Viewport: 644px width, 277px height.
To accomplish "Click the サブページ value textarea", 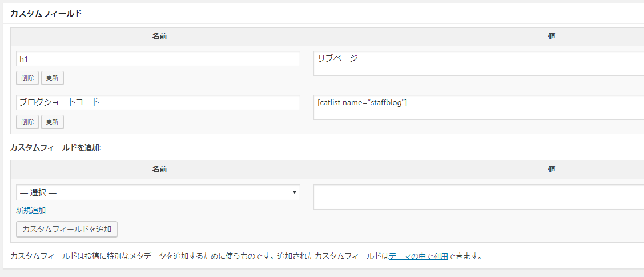I will pyautogui.click(x=478, y=63).
